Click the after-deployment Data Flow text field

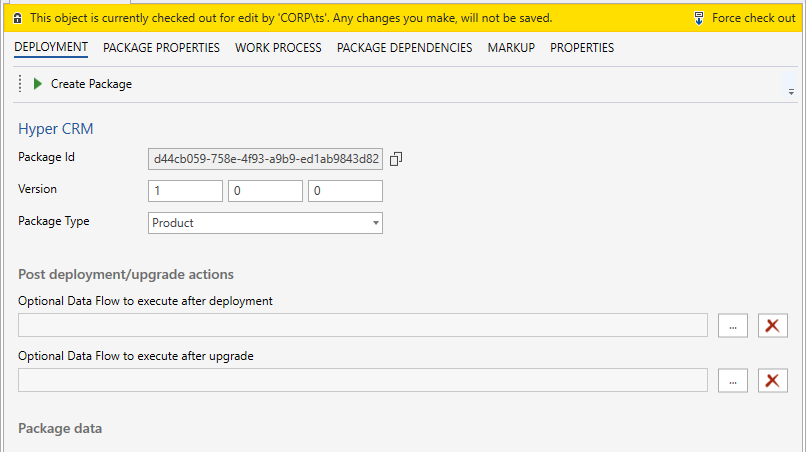(363, 325)
